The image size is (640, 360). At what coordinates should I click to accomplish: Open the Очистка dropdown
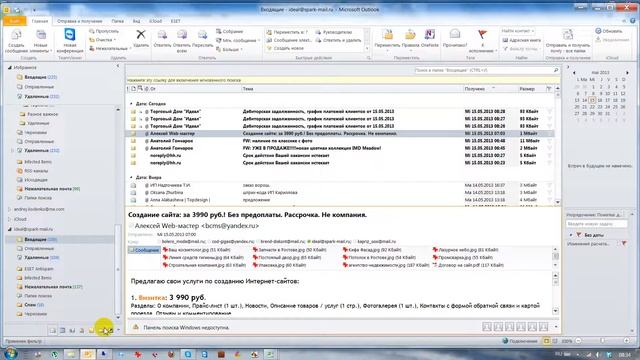coord(102,40)
